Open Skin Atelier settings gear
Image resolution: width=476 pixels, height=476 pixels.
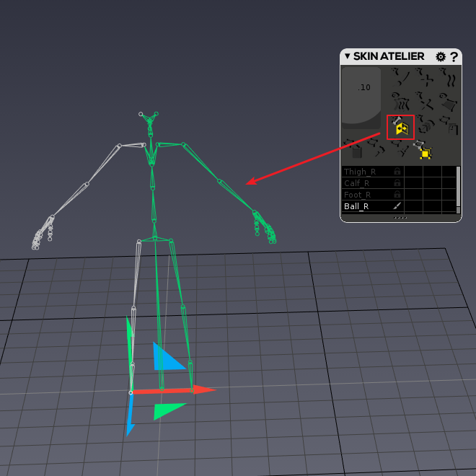[441, 57]
